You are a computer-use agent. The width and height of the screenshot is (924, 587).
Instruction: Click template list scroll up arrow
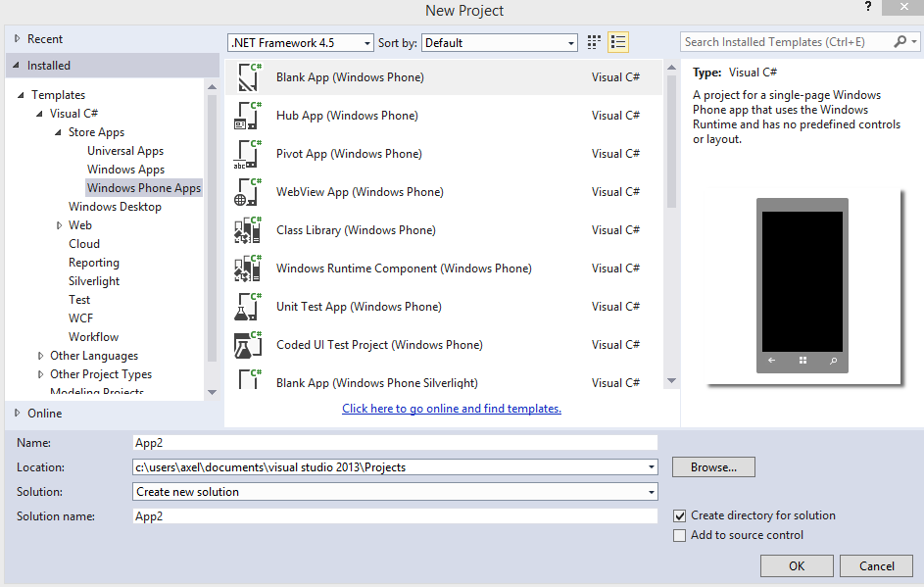coord(671,68)
